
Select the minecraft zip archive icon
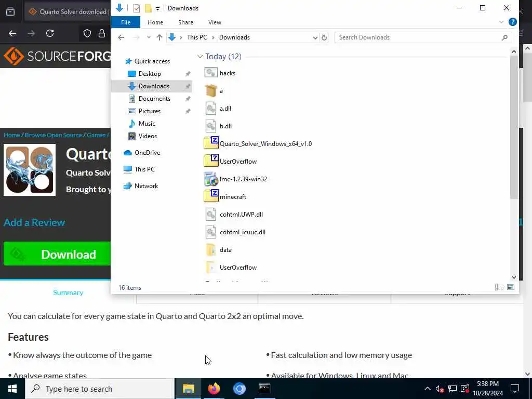click(211, 196)
